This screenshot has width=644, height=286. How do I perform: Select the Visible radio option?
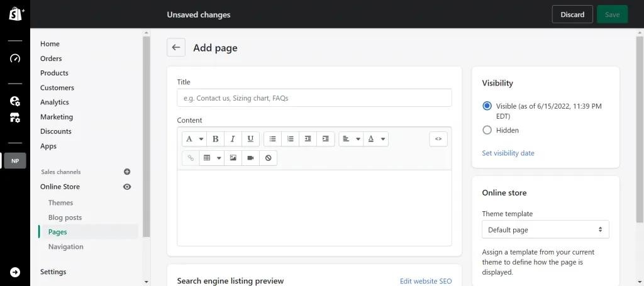point(487,106)
